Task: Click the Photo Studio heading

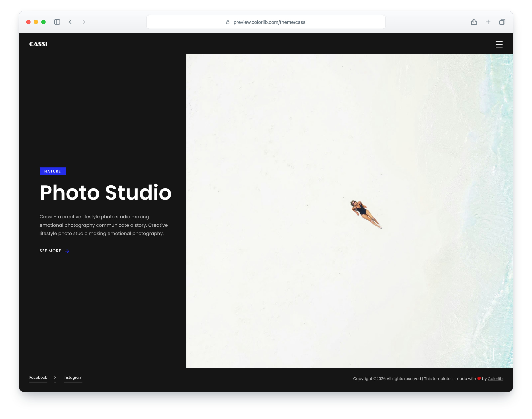Action: click(x=106, y=193)
